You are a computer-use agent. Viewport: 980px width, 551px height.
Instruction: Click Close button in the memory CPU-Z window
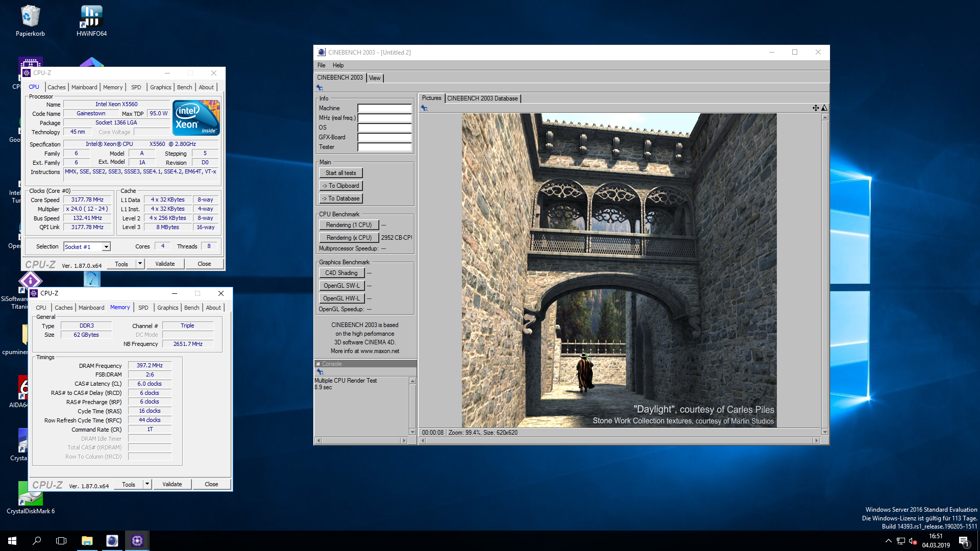(211, 484)
